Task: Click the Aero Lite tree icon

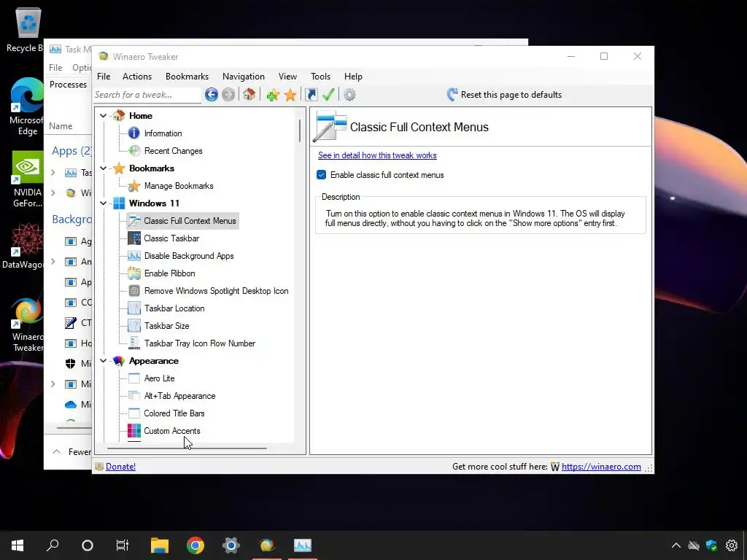Action: [134, 378]
